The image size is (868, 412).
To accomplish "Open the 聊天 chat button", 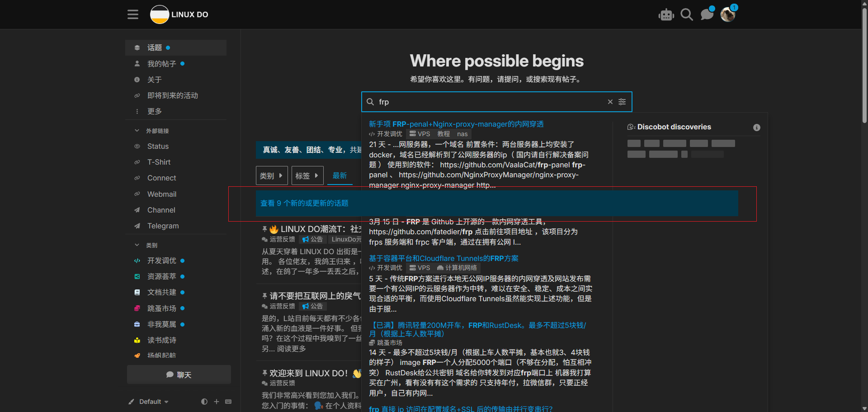I will coord(179,374).
